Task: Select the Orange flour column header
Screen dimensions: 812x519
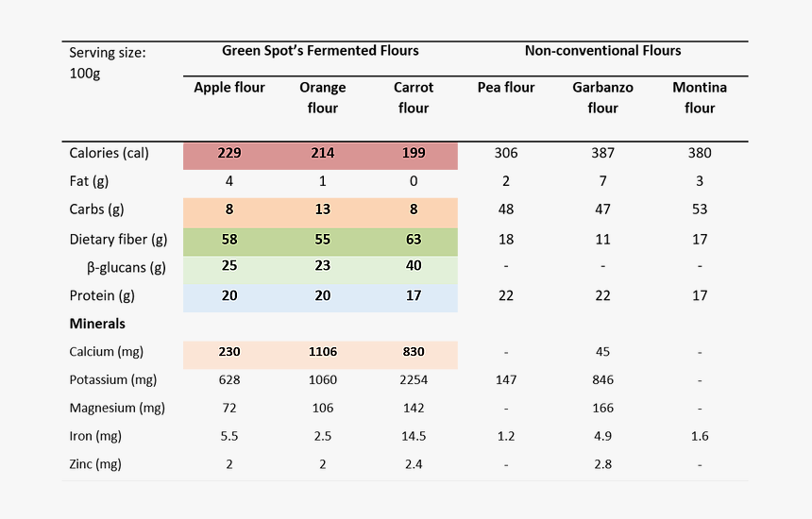Action: pyautogui.click(x=323, y=97)
